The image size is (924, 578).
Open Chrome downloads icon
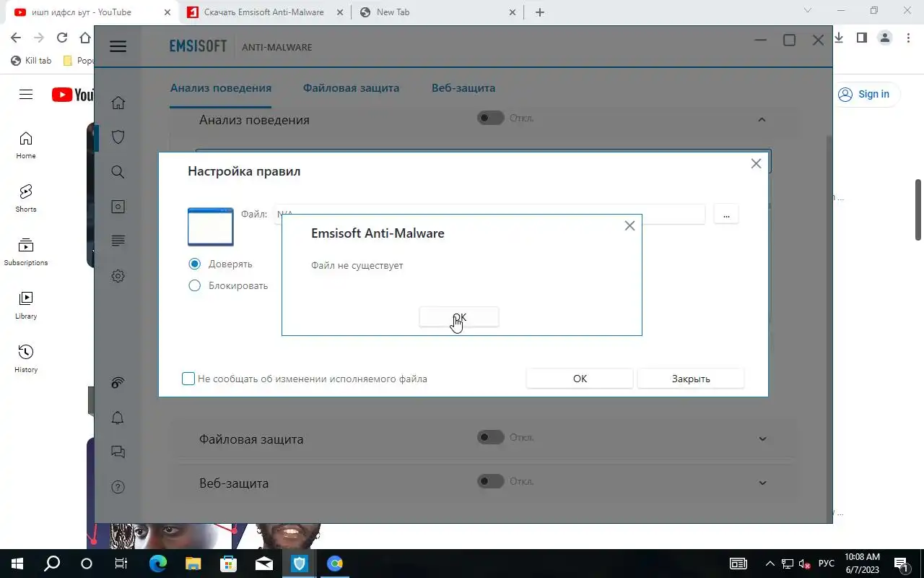tap(839, 38)
